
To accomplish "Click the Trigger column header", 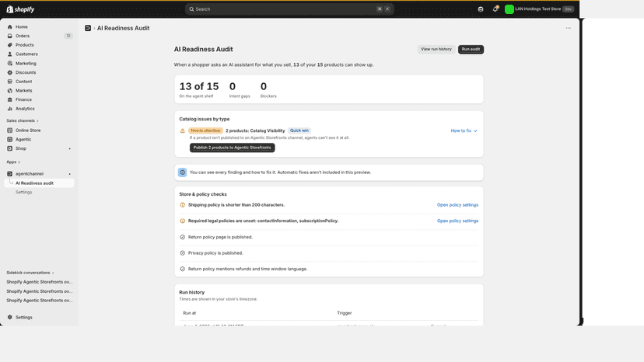I will click(345, 313).
